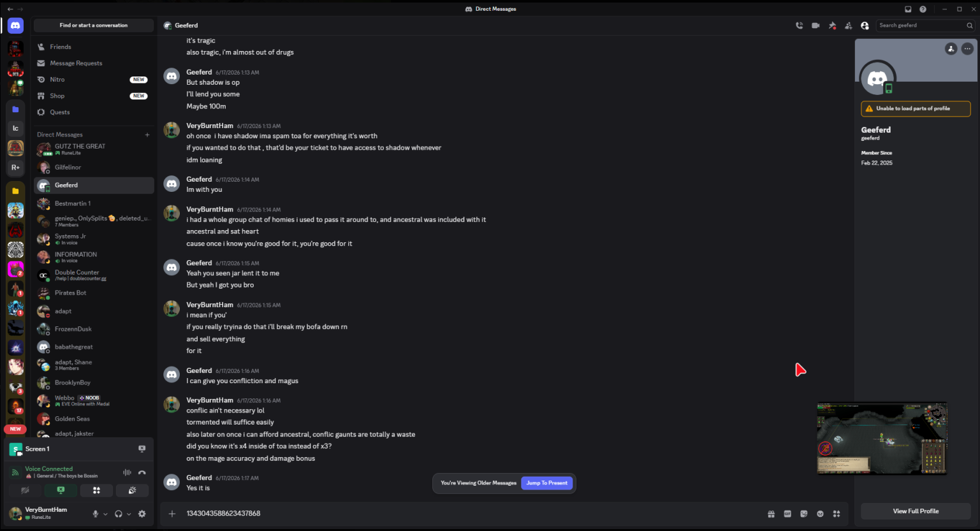Open the GIF picker
The width and height of the screenshot is (980, 531).
click(x=787, y=514)
